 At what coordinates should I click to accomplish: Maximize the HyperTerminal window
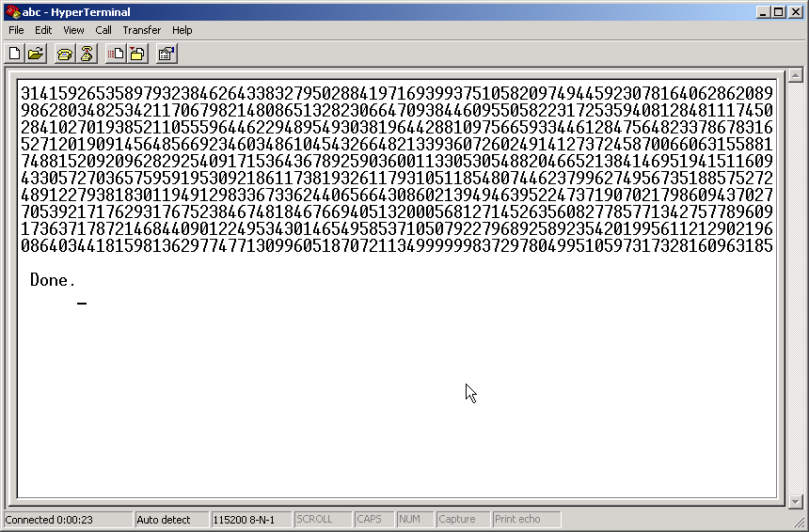click(778, 12)
